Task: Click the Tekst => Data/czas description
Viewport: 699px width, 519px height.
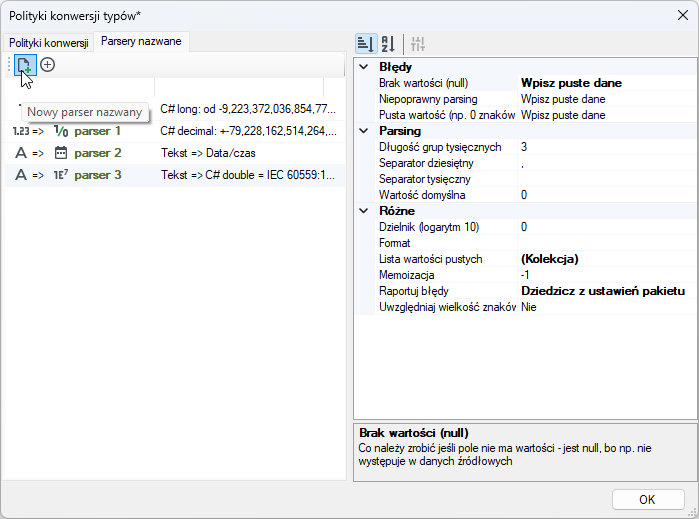Action: pyautogui.click(x=208, y=153)
